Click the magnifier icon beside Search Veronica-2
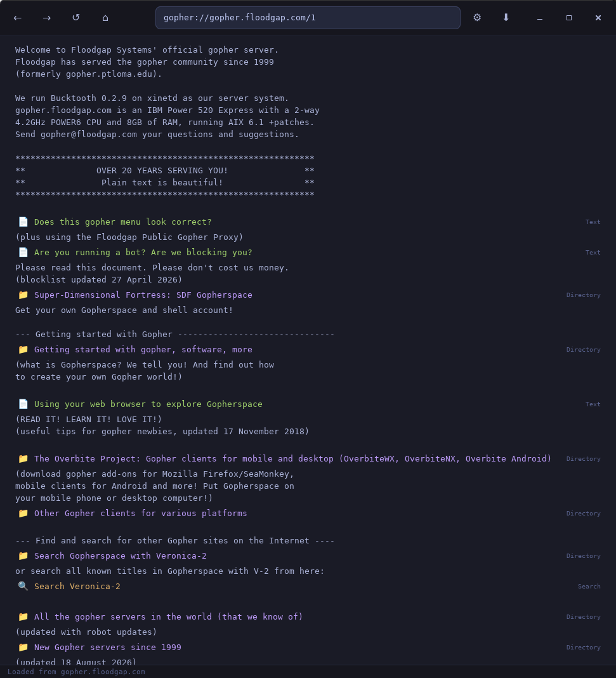Screen dimensions: 616x678 click(x=23, y=586)
